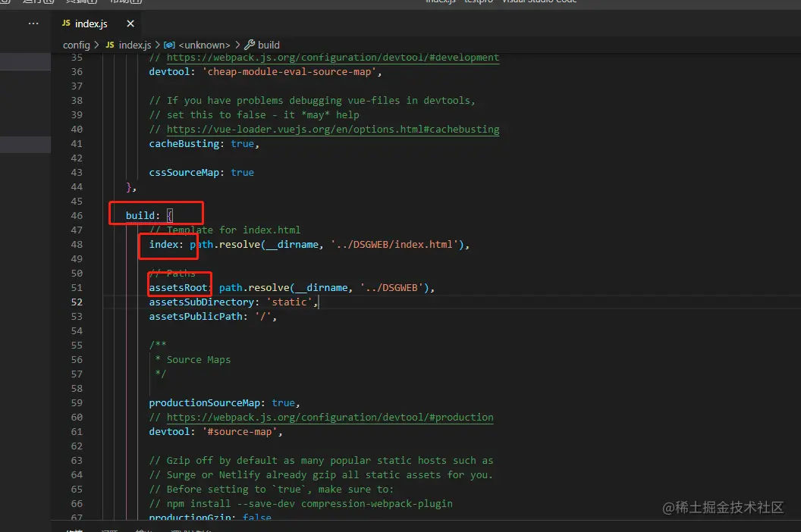Viewport: 801px width, 532px height.
Task: Click the Source Maps comment text
Action: (x=198, y=359)
